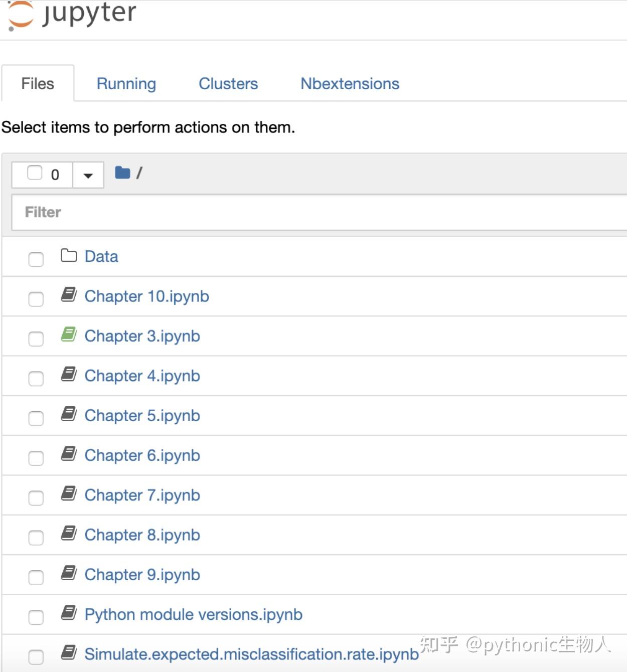Click the green Chapter 3 notebook icon

click(69, 334)
